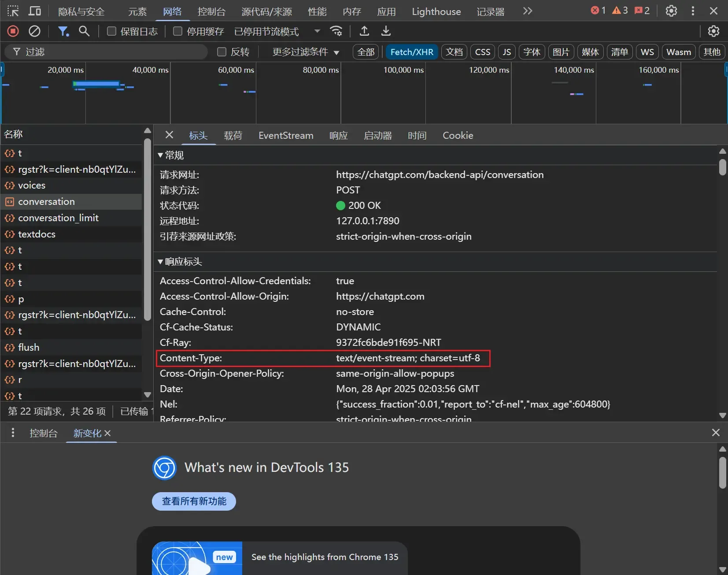728x575 pixels.
Task: Activate the inspect element picker icon
Action: pos(13,11)
